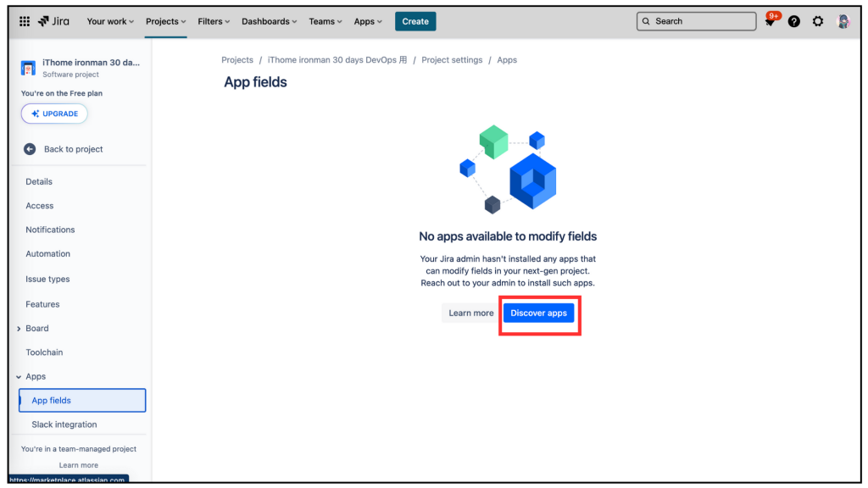Open the Filters dropdown
Viewport: 868px width, 488px height.
point(214,21)
